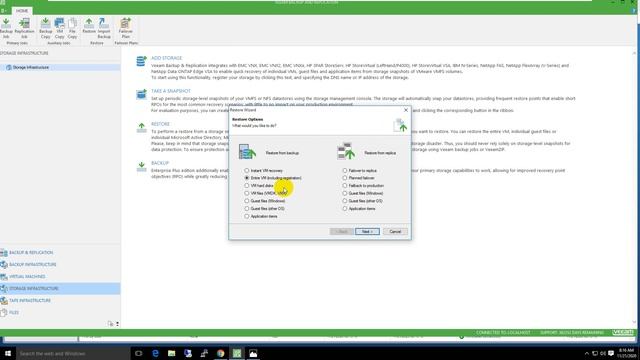640x360 pixels.
Task: Show hidden system tray icons
Action: [x=587, y=353]
